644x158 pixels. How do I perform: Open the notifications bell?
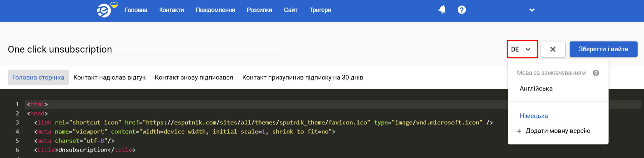[442, 9]
